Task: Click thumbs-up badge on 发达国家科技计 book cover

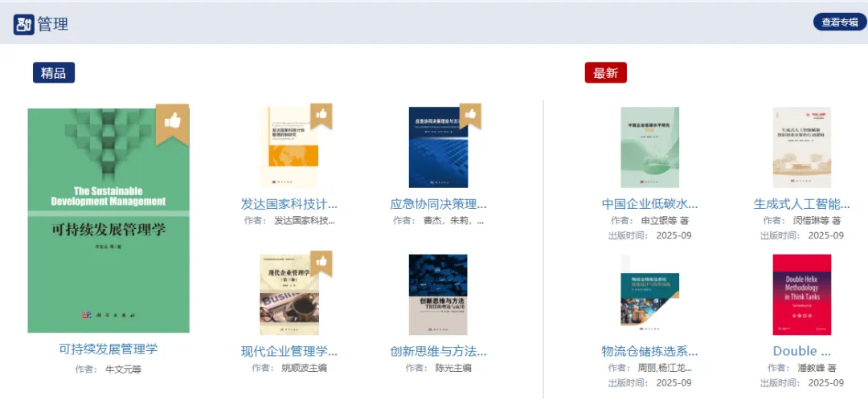Action: 321,116
